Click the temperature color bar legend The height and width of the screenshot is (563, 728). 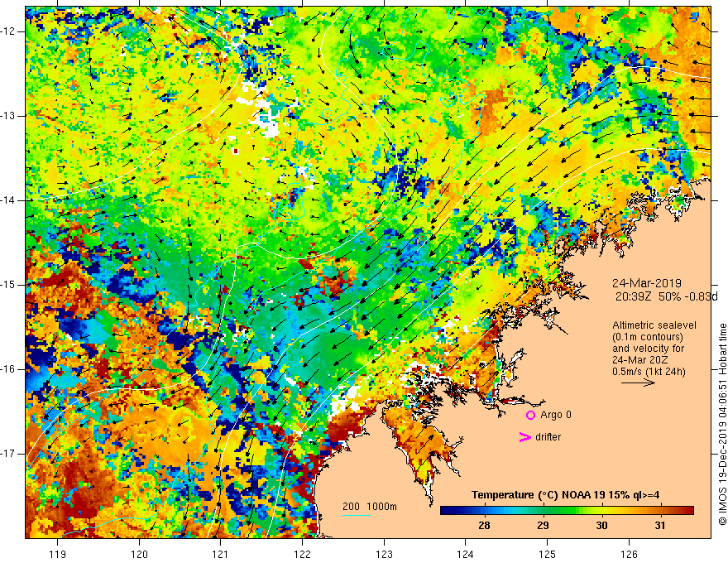(567, 511)
